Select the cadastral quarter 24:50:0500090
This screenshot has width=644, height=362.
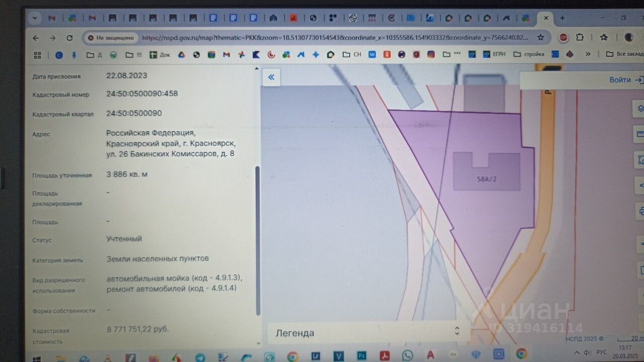(x=134, y=113)
